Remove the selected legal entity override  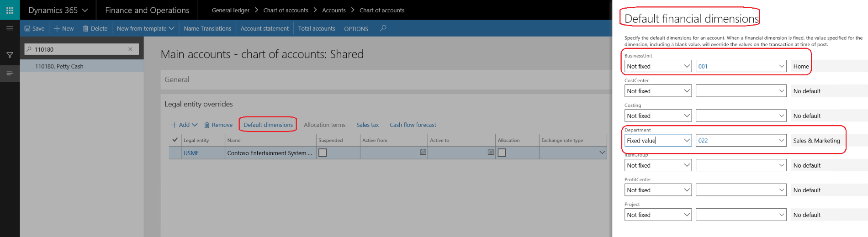coord(218,125)
